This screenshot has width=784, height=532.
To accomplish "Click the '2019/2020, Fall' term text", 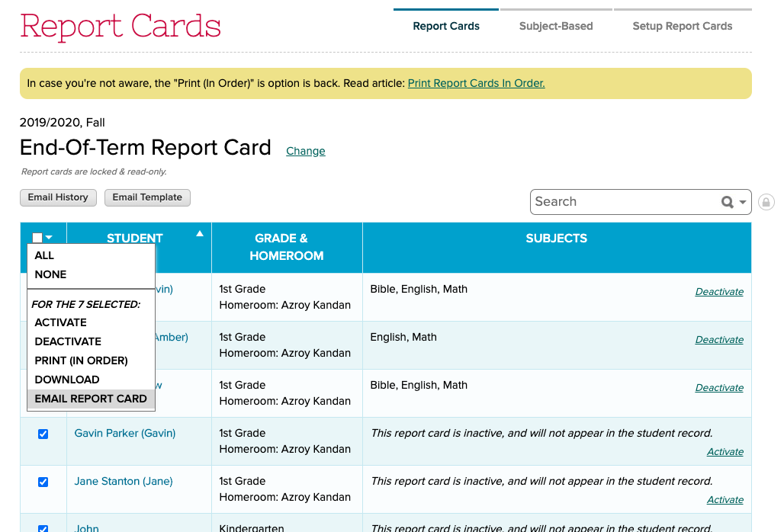I will [x=62, y=123].
